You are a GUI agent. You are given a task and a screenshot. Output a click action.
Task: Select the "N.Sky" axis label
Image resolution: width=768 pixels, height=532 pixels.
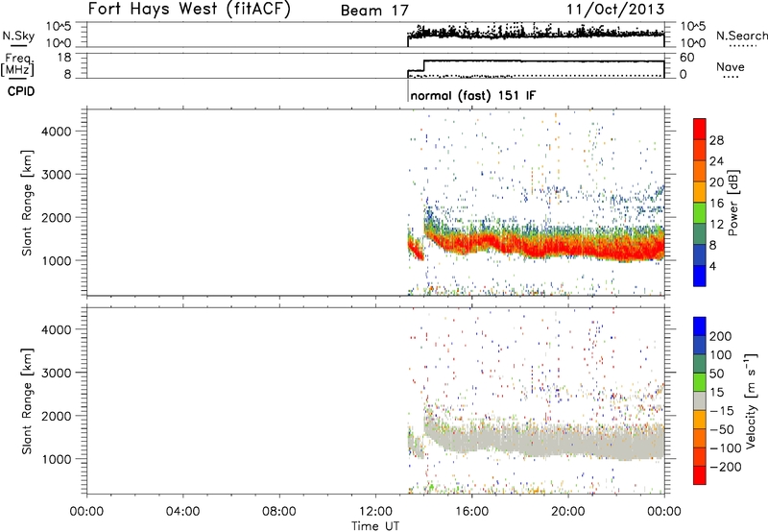pos(18,36)
